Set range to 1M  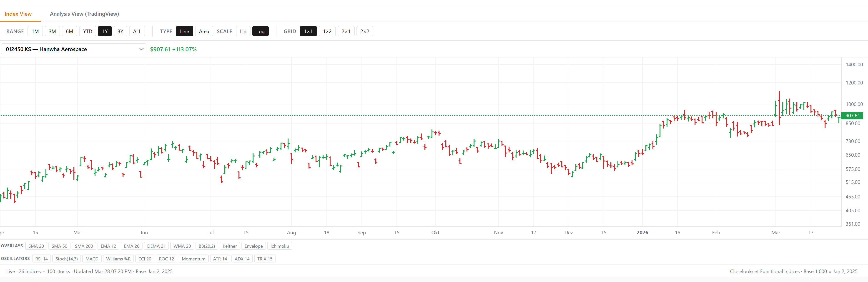[35, 31]
